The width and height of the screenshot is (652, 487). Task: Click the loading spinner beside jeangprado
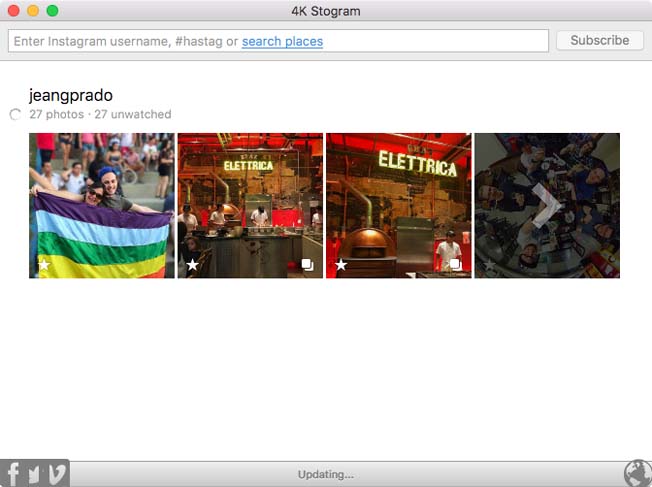coord(15,115)
